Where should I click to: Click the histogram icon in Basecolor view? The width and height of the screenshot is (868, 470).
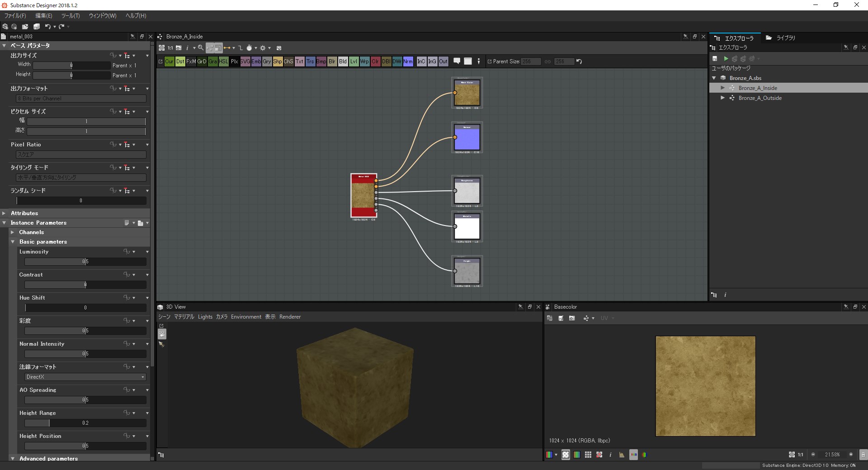coord(622,455)
